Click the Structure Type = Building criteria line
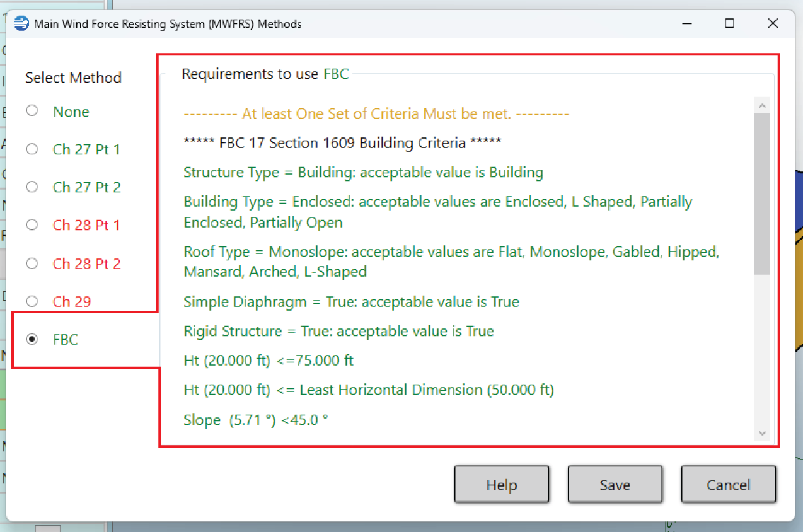Viewport: 803px width, 532px height. (363, 172)
